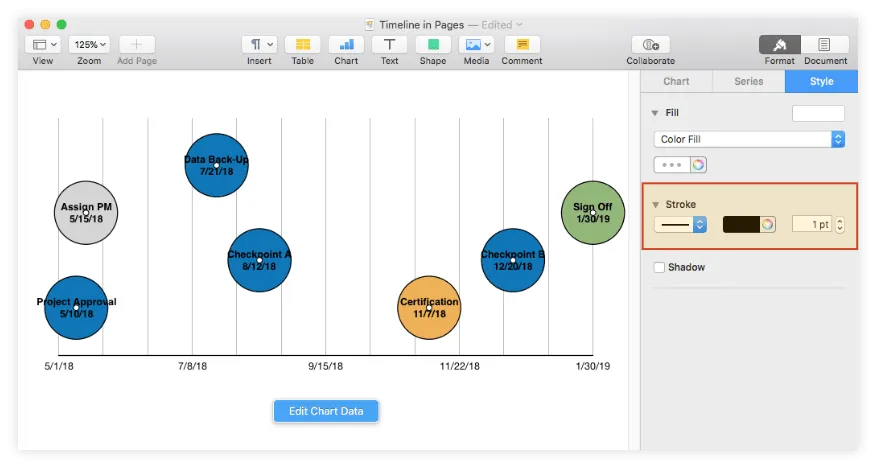Screen dimensions: 876x468
Task: Click the 1 pt stroke width field
Action: pos(811,225)
